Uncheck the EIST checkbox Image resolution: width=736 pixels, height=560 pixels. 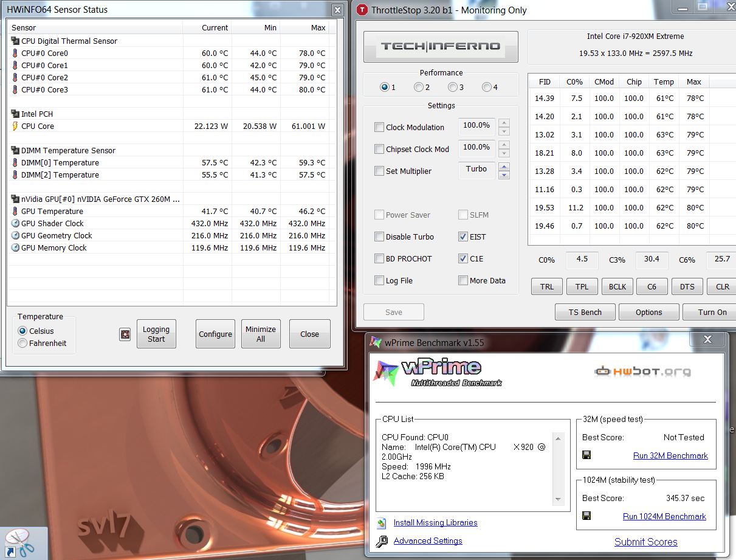(463, 237)
